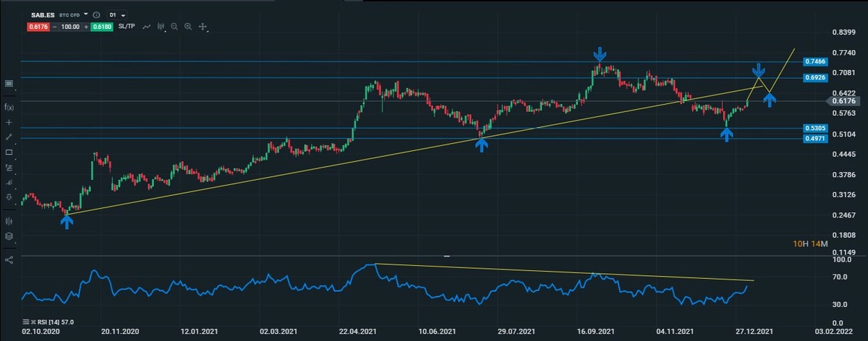Click the red sell price 0.6176 button

pos(37,27)
